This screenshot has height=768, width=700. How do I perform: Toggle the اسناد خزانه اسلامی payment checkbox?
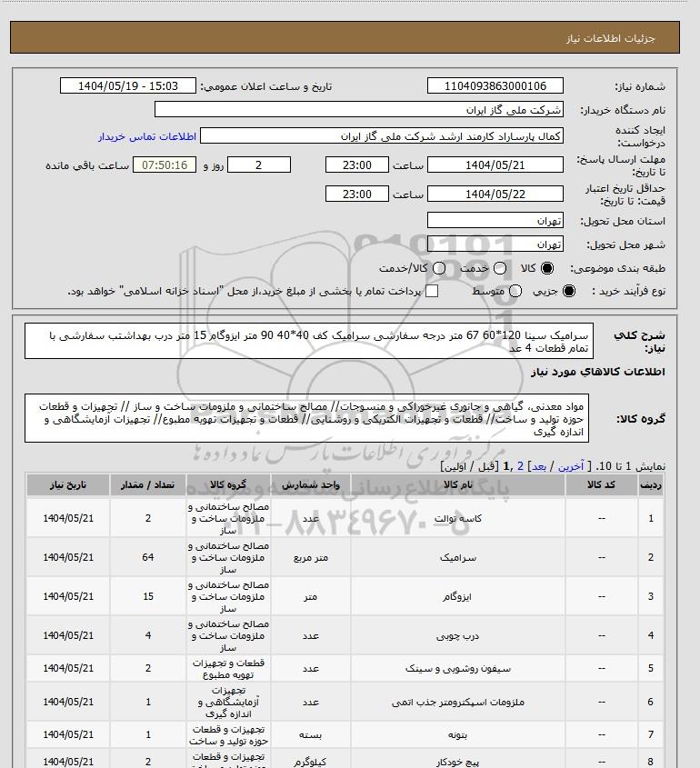point(432,291)
